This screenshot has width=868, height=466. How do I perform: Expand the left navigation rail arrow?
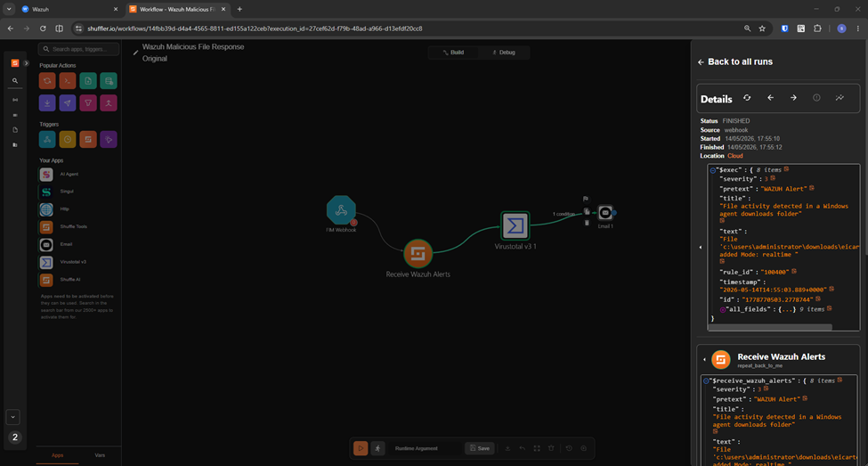[26, 63]
